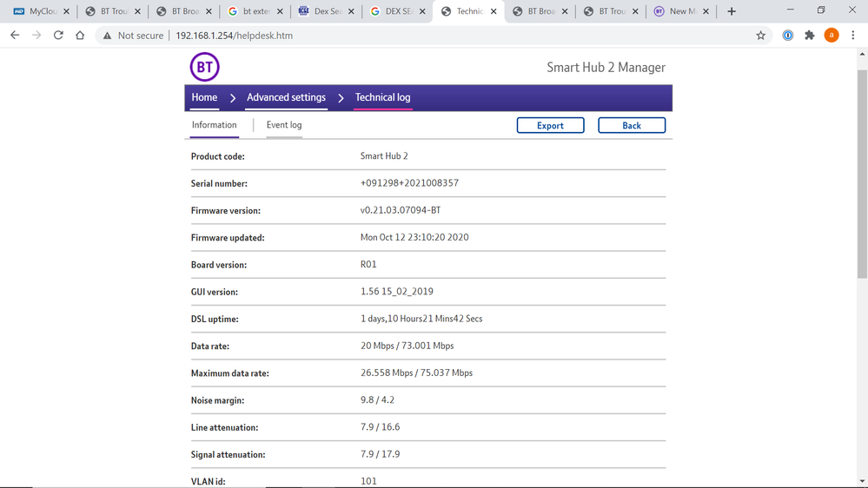Image resolution: width=868 pixels, height=488 pixels.
Task: Click the back navigation arrow
Action: pos(15,36)
